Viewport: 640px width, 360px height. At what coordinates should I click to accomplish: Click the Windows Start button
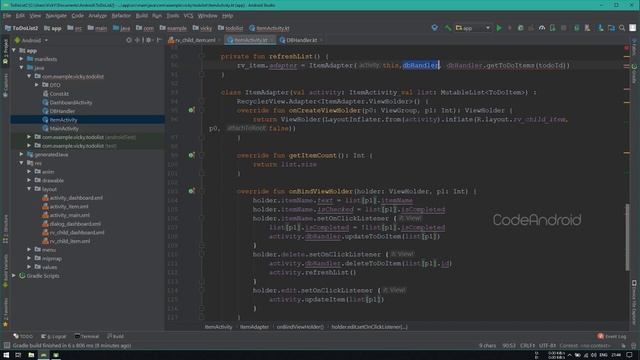pos(6,355)
